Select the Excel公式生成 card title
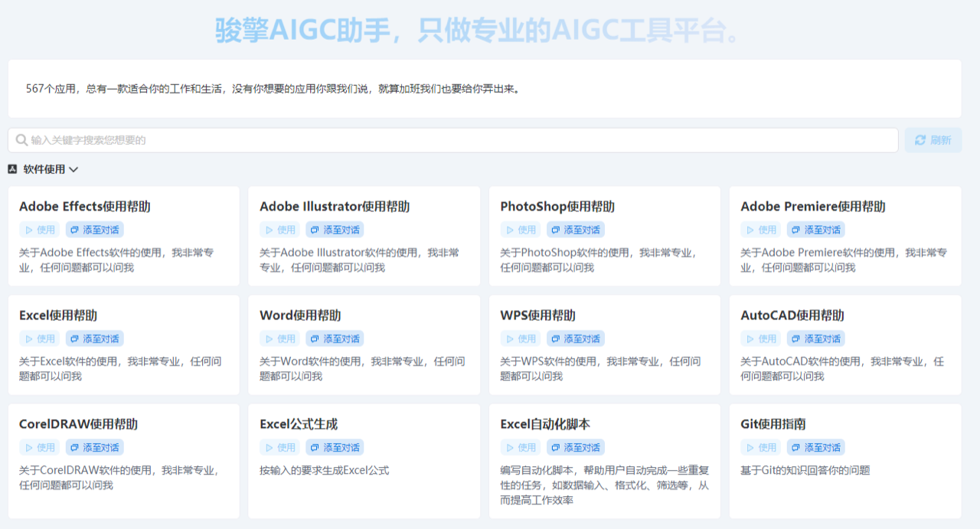Image resolution: width=980 pixels, height=529 pixels. (299, 424)
